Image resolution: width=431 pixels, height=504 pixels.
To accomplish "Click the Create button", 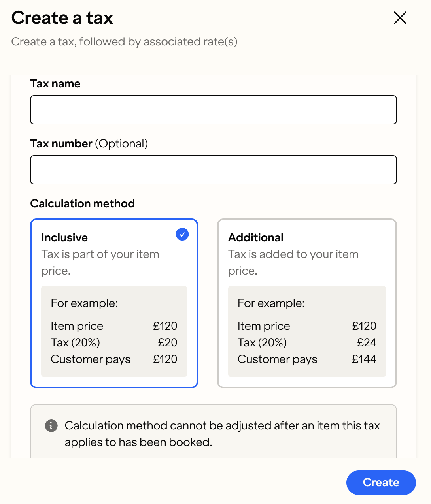I will pyautogui.click(x=381, y=483).
